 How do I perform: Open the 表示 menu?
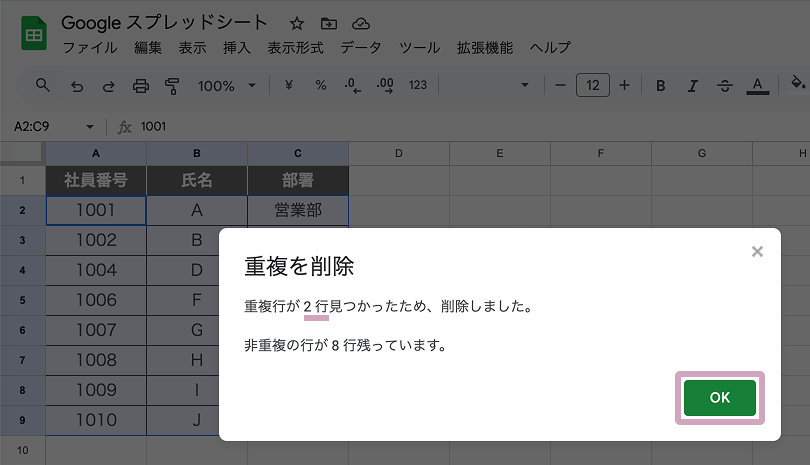[x=192, y=48]
